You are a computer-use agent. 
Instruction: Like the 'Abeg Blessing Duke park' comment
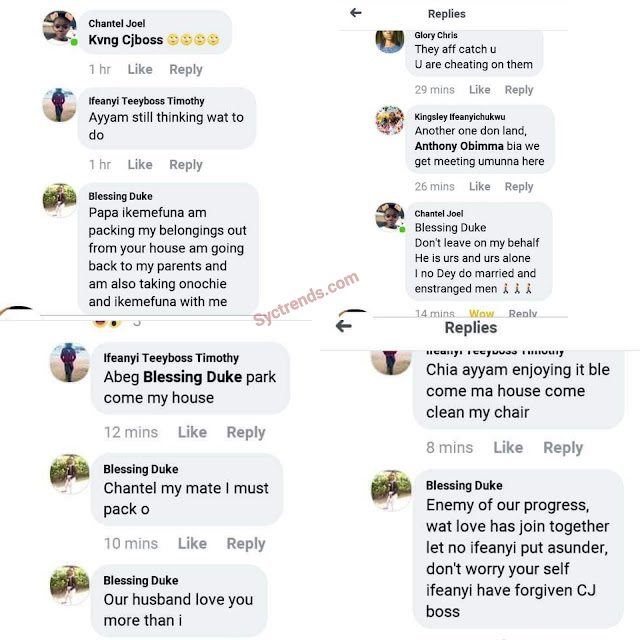coord(192,432)
